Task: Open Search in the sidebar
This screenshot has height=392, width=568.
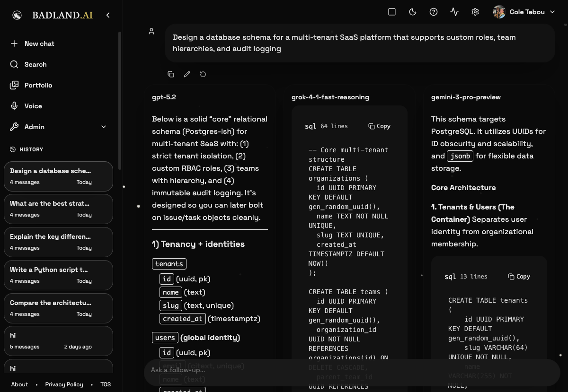Action: coord(35,64)
